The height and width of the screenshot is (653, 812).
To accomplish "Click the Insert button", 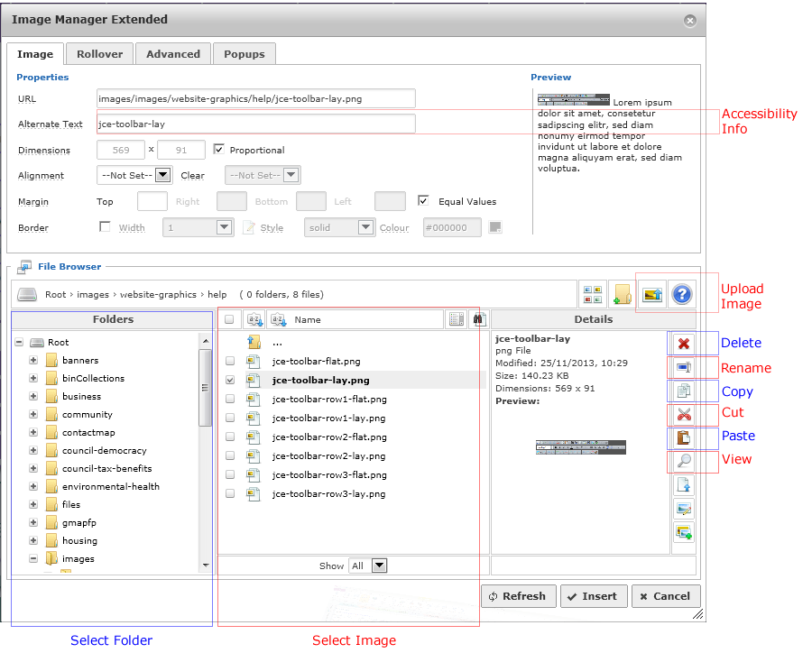I will 594,596.
